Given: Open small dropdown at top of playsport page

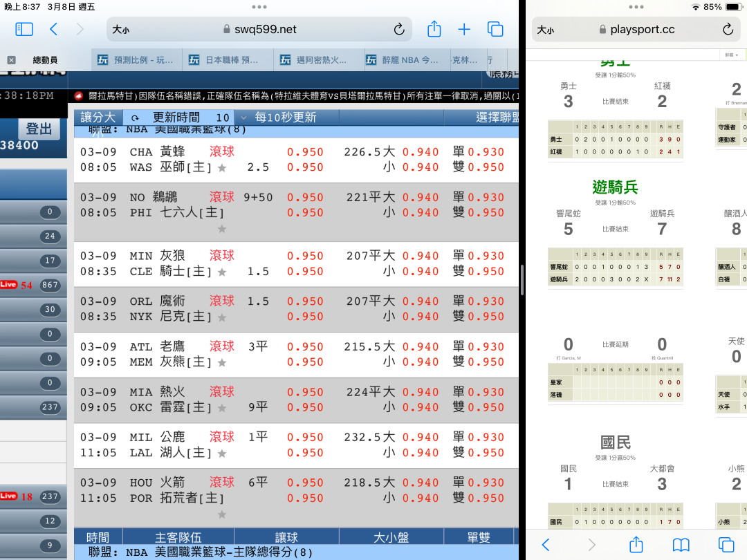Looking at the screenshot, I should (x=732, y=55).
